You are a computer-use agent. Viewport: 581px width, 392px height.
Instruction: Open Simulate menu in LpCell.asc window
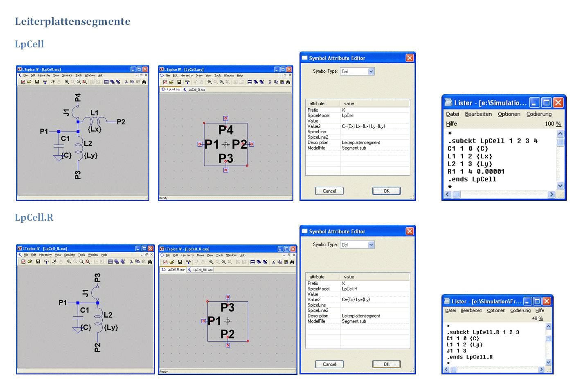coord(67,75)
